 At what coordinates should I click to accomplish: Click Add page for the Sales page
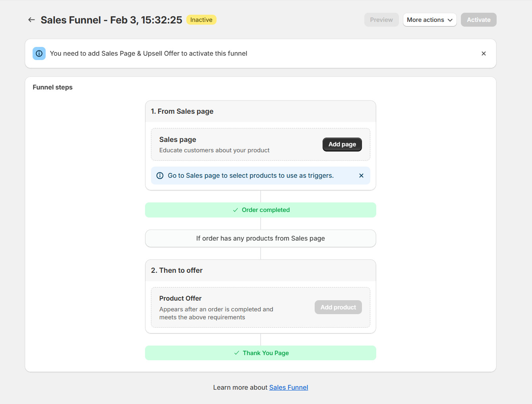[x=342, y=144]
